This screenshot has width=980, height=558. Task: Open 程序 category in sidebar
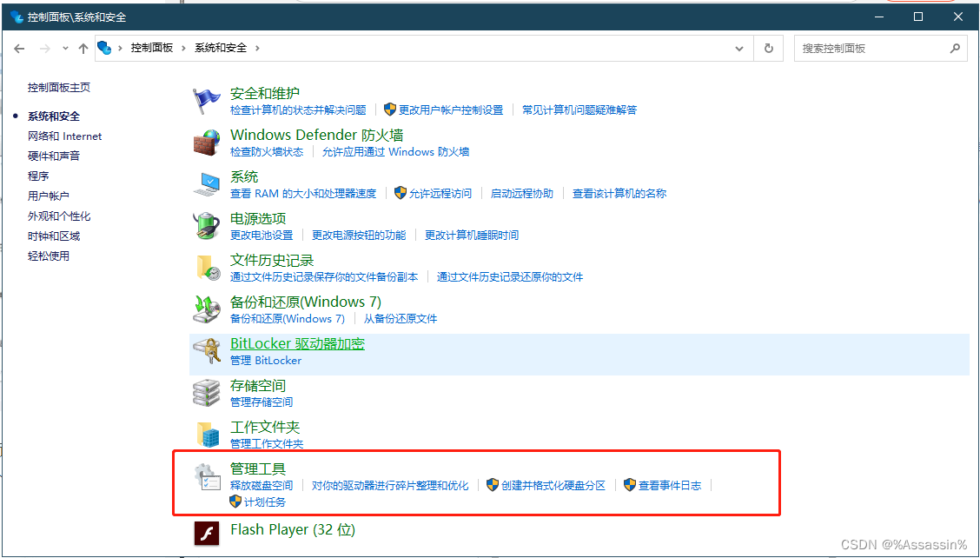(38, 176)
